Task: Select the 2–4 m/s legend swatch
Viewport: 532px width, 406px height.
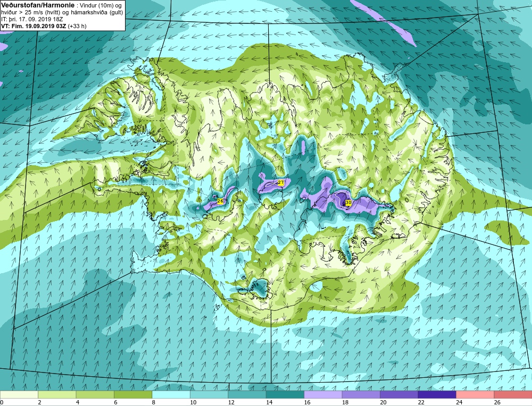Action: [x=57, y=394]
